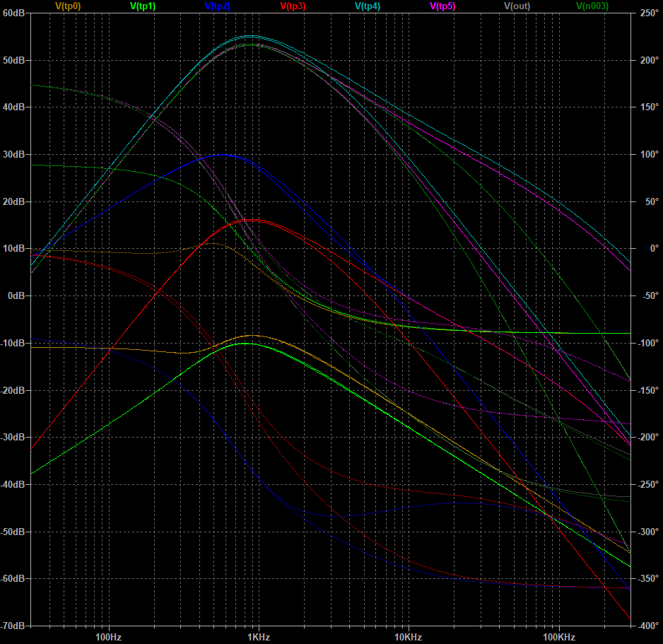This screenshot has width=663, height=644.
Task: Select the green V(tp1) trace label
Action: click(143, 6)
